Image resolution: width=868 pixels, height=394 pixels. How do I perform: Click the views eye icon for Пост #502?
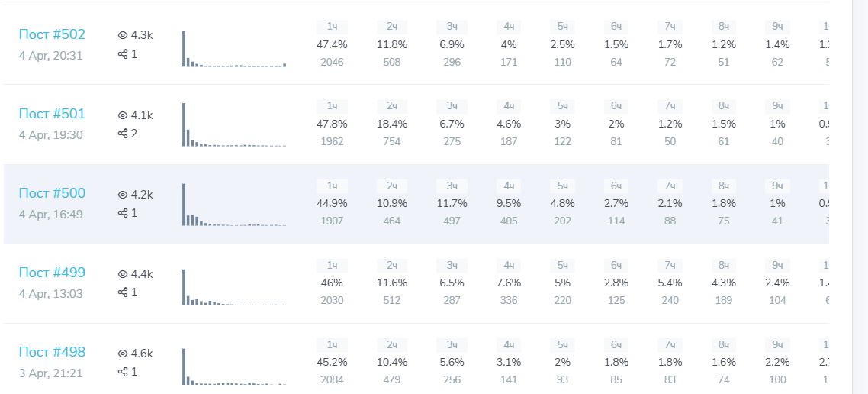tap(123, 35)
